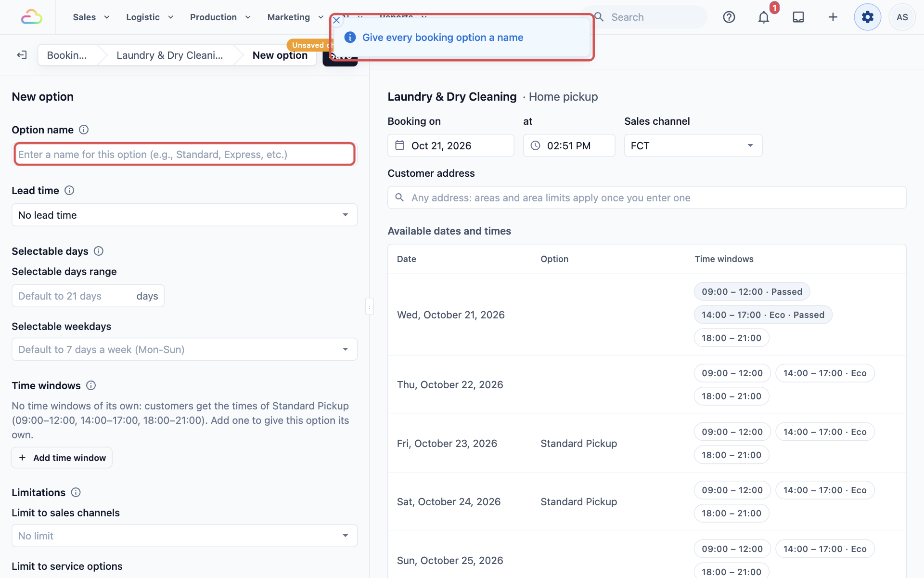The image size is (924, 578).
Task: Show info for Option name
Action: pyautogui.click(x=84, y=130)
